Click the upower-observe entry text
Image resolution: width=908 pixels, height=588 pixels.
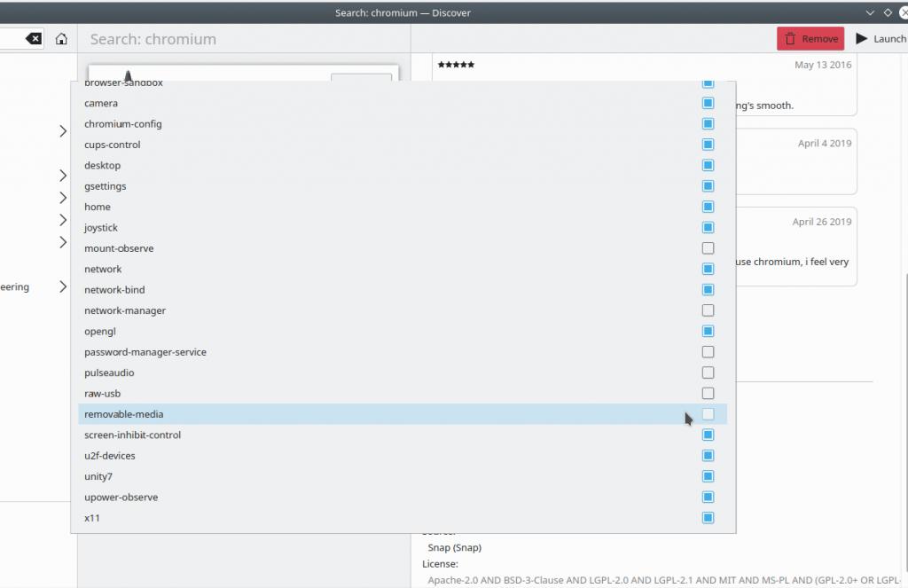click(121, 497)
